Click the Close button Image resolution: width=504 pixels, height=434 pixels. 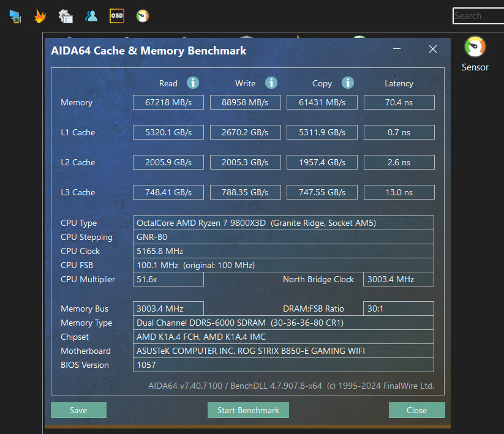click(x=416, y=410)
